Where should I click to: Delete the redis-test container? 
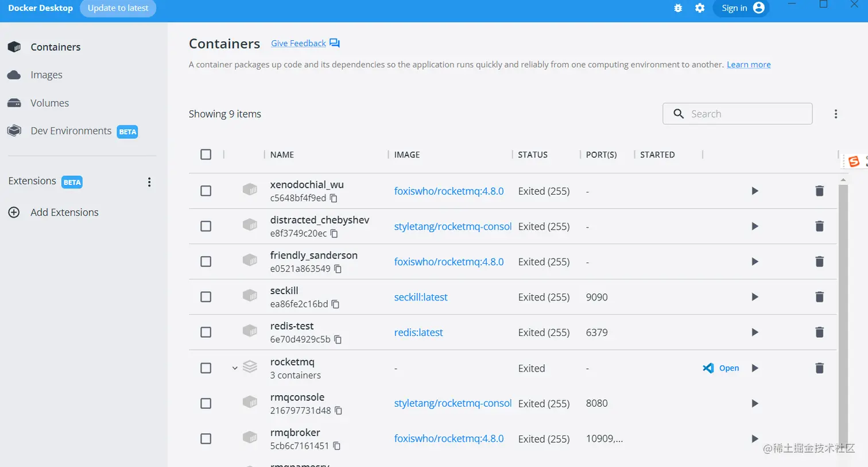click(x=820, y=332)
